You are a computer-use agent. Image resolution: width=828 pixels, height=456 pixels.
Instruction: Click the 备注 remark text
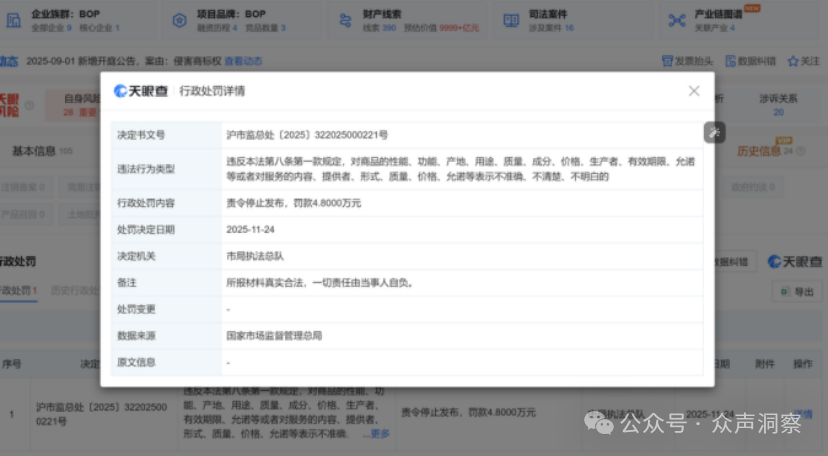coord(319,283)
